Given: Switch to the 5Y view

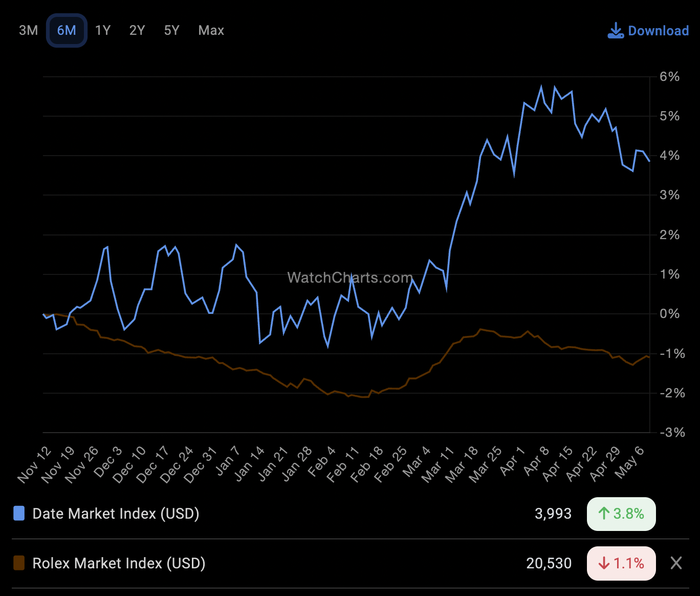Looking at the screenshot, I should tap(171, 30).
